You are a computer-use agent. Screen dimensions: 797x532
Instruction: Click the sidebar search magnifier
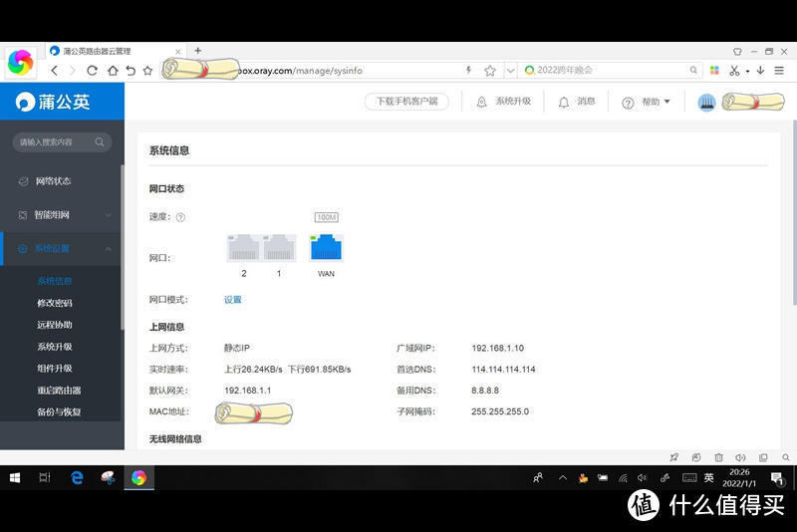[100, 141]
